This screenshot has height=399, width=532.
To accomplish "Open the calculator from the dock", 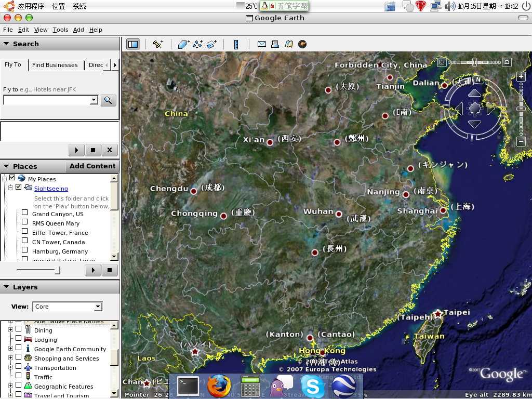I will pos(250,386).
